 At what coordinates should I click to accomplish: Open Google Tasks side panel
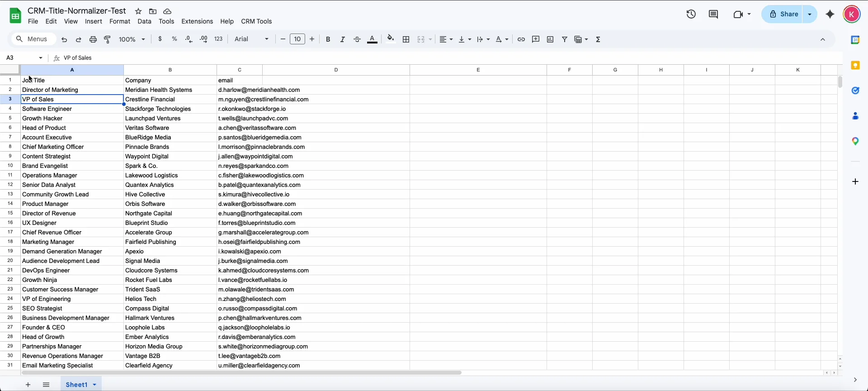pos(855,91)
